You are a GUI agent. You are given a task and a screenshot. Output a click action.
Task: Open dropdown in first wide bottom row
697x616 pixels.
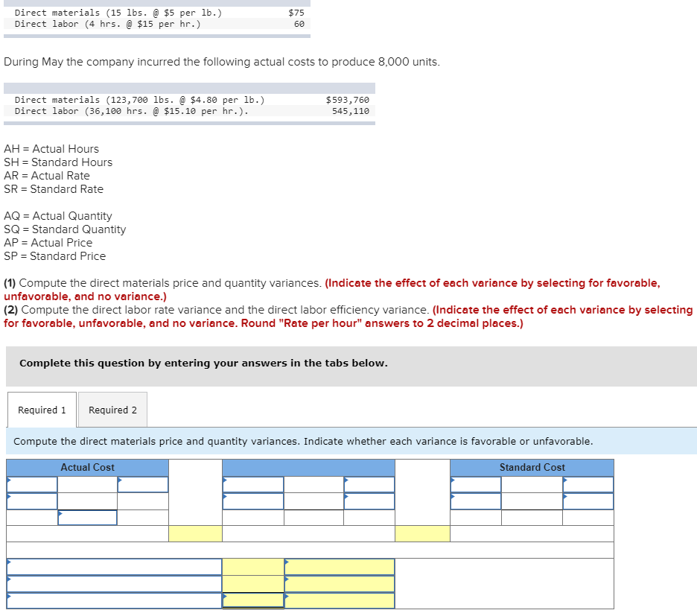[112, 566]
